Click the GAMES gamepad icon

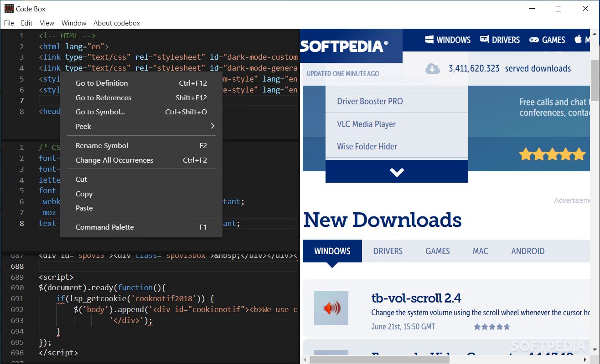[x=533, y=40]
